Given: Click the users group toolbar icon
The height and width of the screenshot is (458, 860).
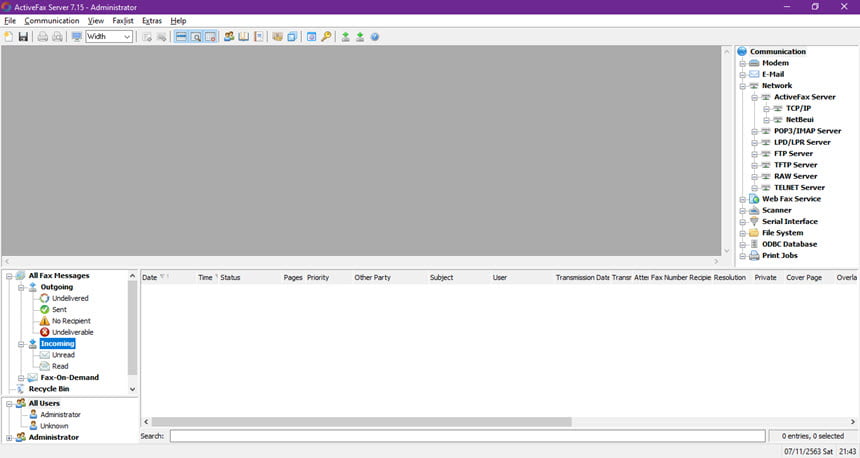Looking at the screenshot, I should pyautogui.click(x=229, y=37).
